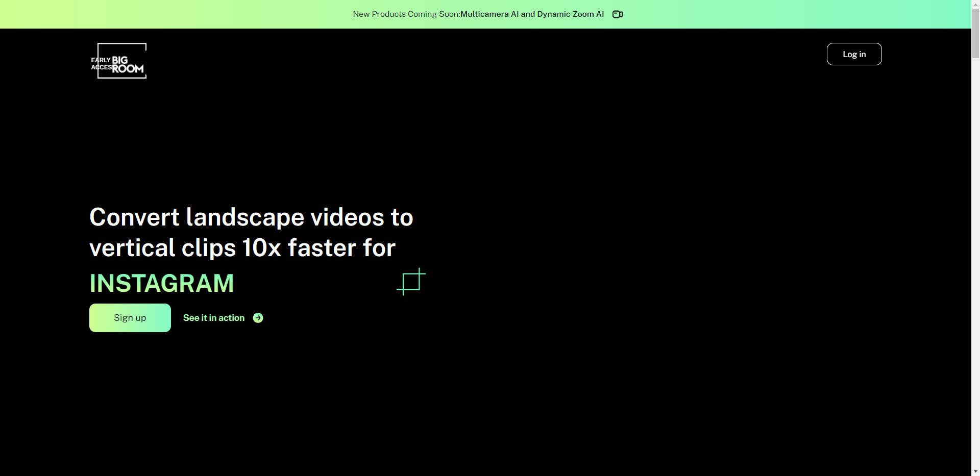980x476 pixels.
Task: Click the green INSTAGRAM rotating word
Action: [161, 283]
